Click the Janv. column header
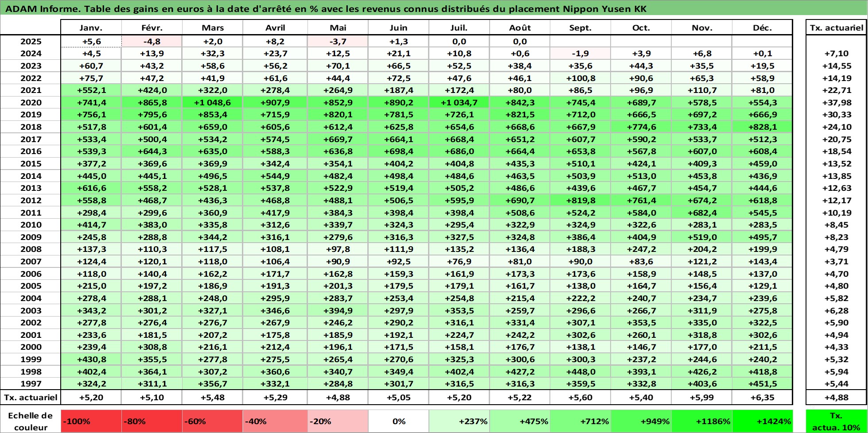The width and height of the screenshot is (868, 433). (x=91, y=27)
